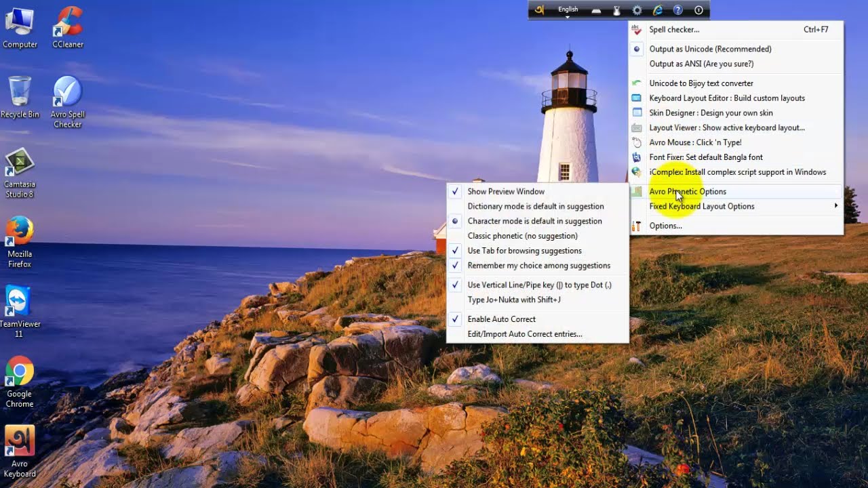Select Unicode to Bijoy text converter
Image resolution: width=868 pixels, height=488 pixels.
coord(701,83)
